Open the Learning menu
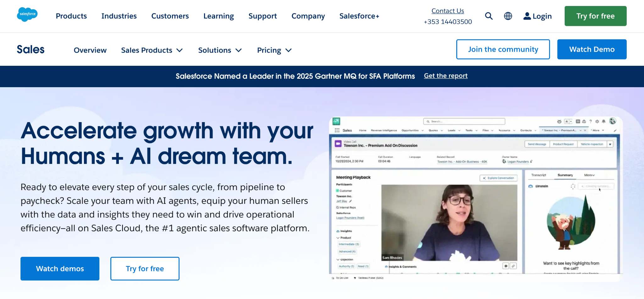 [x=219, y=16]
